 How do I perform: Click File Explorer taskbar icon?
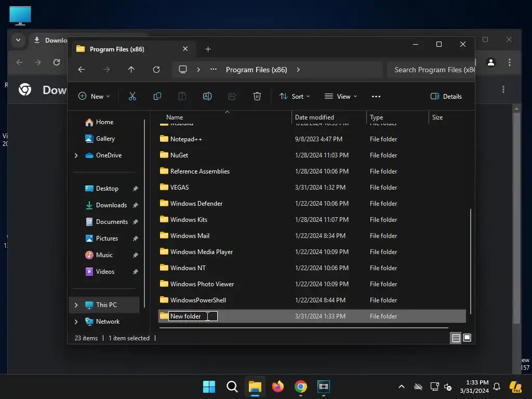pos(255,387)
